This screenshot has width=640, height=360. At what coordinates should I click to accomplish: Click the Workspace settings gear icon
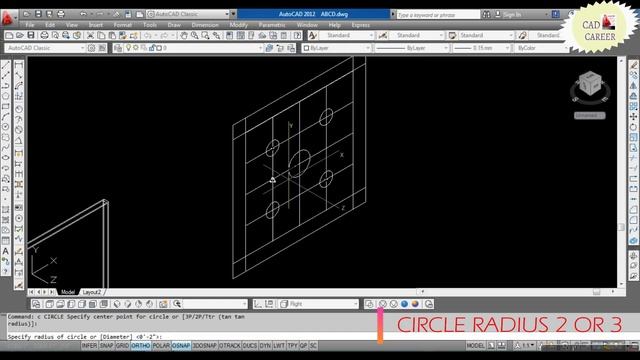(91, 48)
